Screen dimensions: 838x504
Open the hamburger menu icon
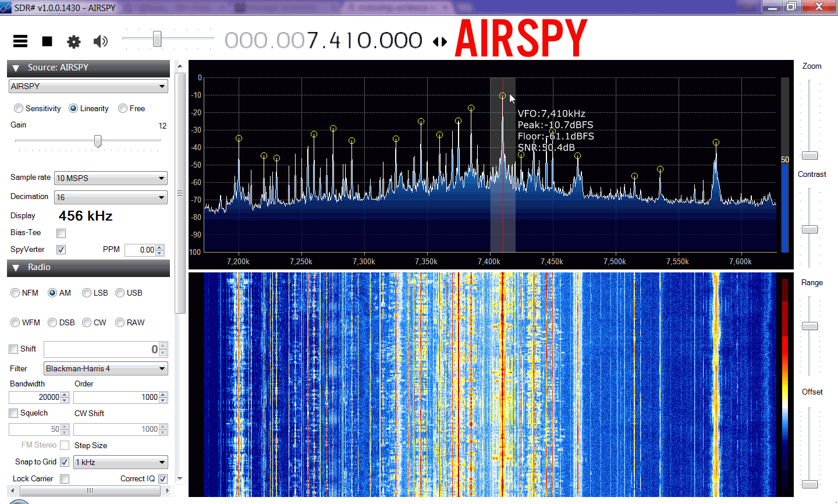20,41
